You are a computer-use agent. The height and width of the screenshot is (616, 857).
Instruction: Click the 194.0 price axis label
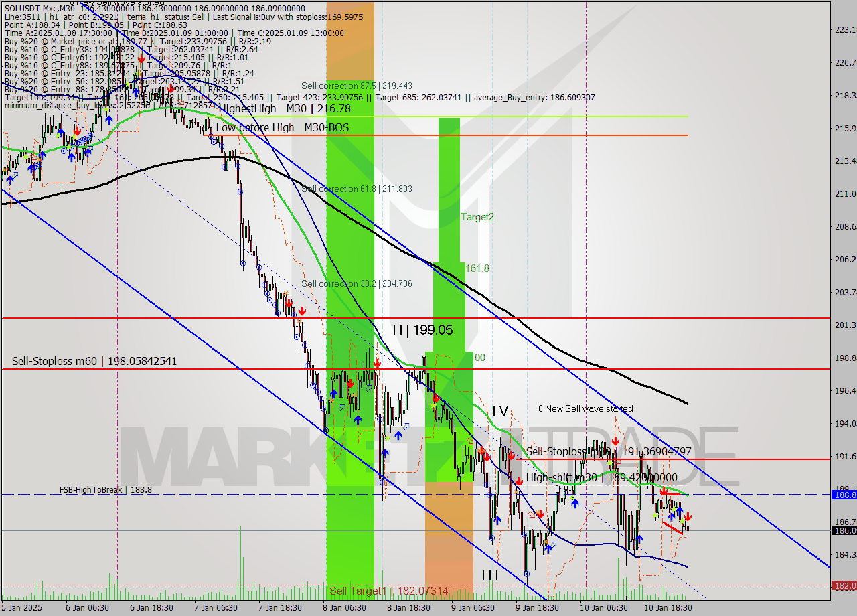point(845,423)
